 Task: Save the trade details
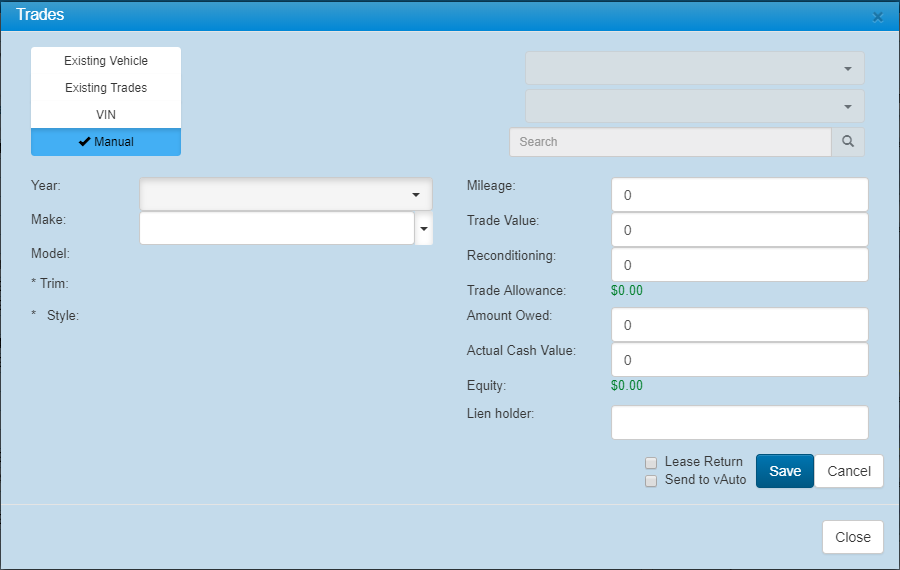point(785,471)
